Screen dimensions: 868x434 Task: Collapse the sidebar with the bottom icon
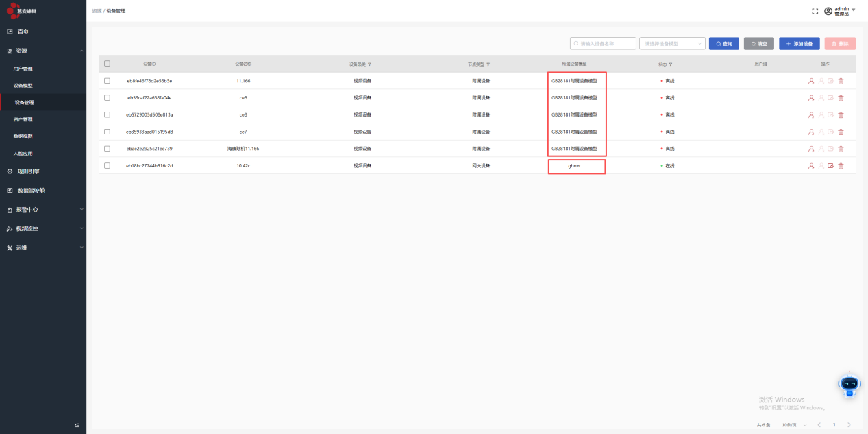point(77,426)
